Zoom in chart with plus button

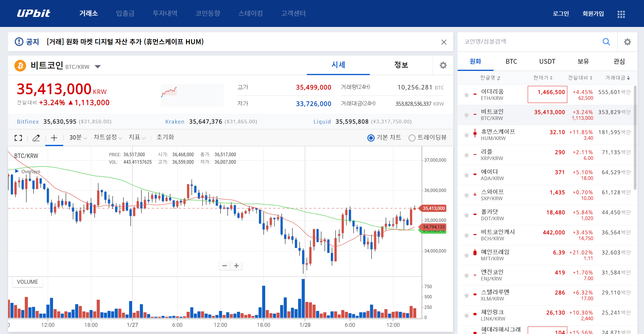(236, 266)
